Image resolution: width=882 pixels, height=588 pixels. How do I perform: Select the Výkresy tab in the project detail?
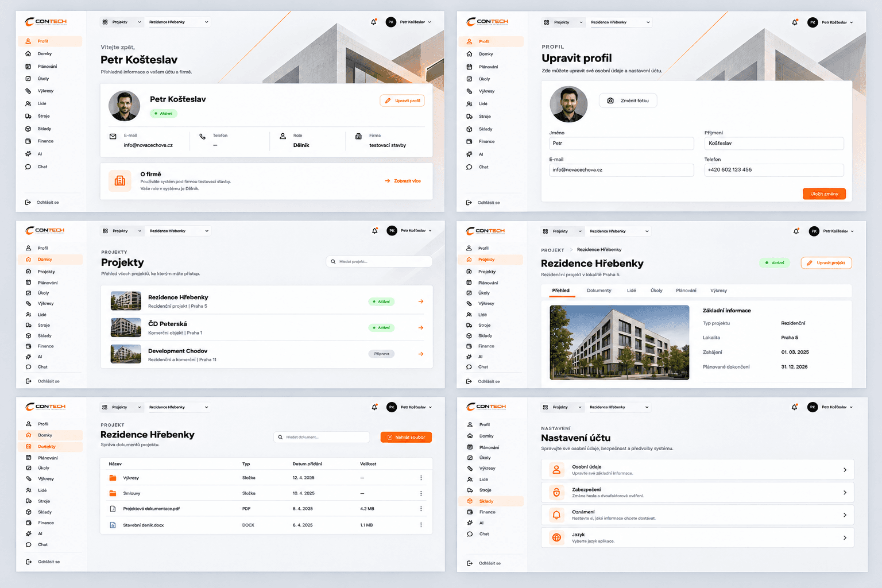coord(718,291)
